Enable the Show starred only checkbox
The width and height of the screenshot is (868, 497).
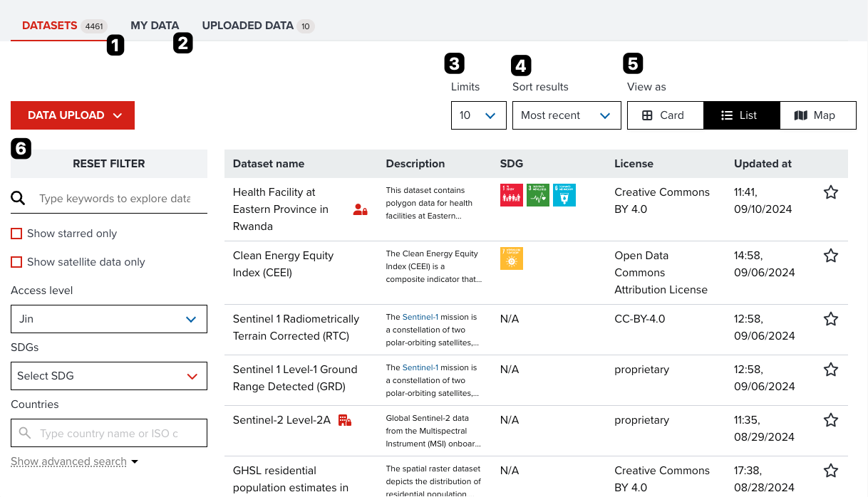pos(16,233)
